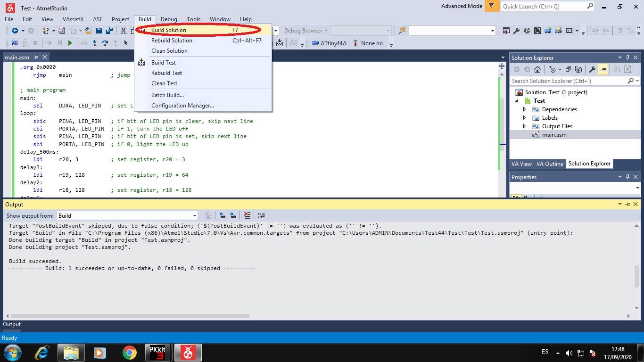Expand the Dependencies node
This screenshot has width=644, height=362.
pyautogui.click(x=525, y=109)
